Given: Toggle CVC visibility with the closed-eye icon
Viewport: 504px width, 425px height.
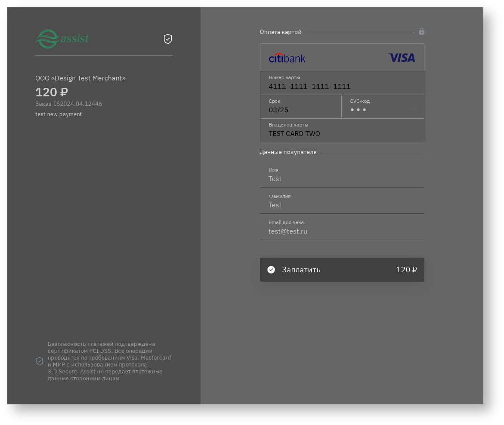Looking at the screenshot, I should point(414,108).
